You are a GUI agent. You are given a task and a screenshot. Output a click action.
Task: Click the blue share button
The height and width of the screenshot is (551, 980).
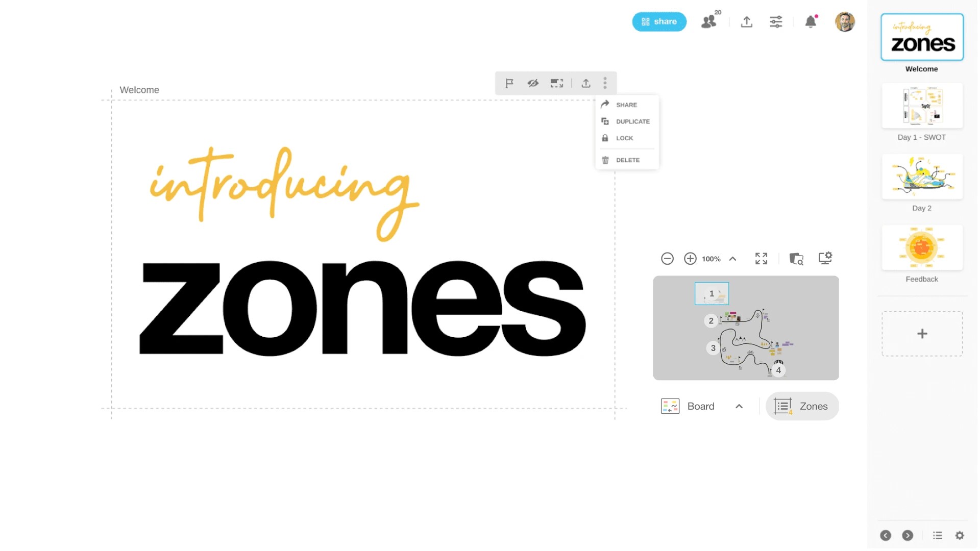click(659, 21)
